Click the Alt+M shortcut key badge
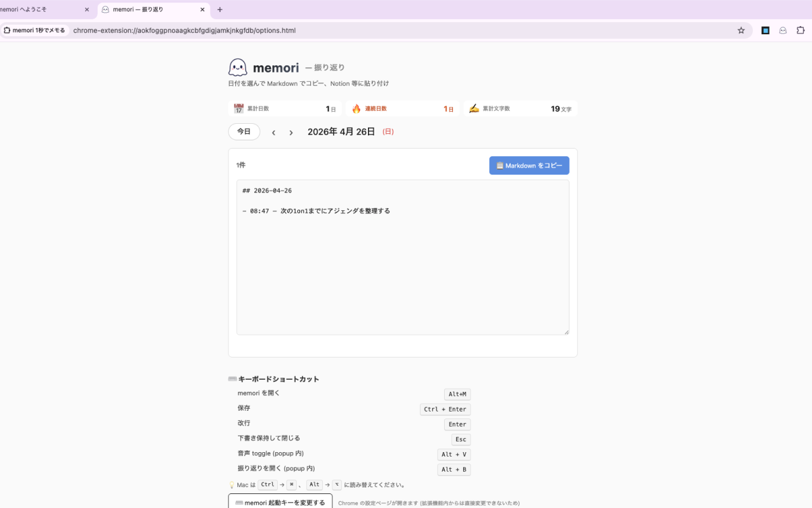 coord(457,394)
